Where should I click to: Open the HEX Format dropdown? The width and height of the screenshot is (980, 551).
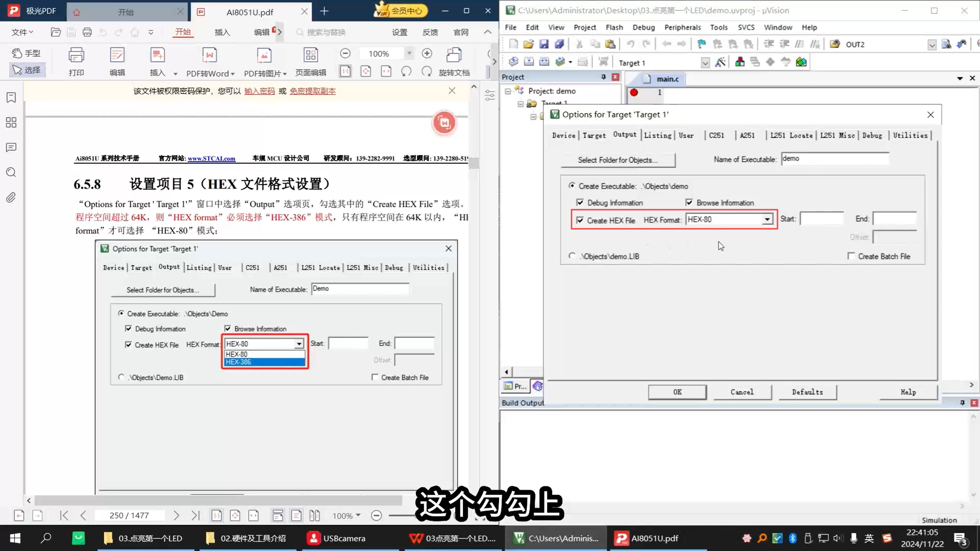767,219
